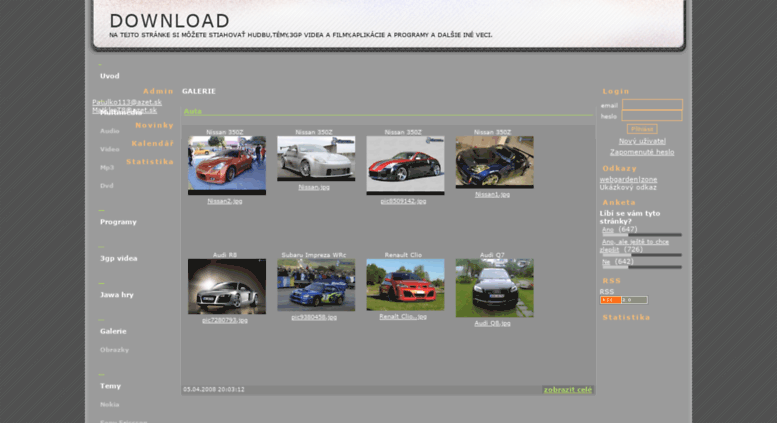This screenshot has height=423, width=777.
Task: Open the Nissan2.jpg red car thumbnail
Action: tap(226, 165)
